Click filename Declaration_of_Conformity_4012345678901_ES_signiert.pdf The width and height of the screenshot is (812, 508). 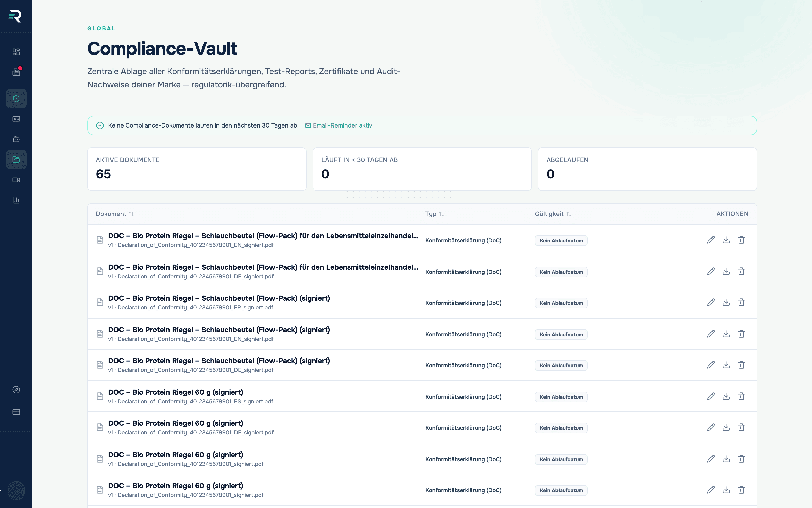(x=195, y=402)
